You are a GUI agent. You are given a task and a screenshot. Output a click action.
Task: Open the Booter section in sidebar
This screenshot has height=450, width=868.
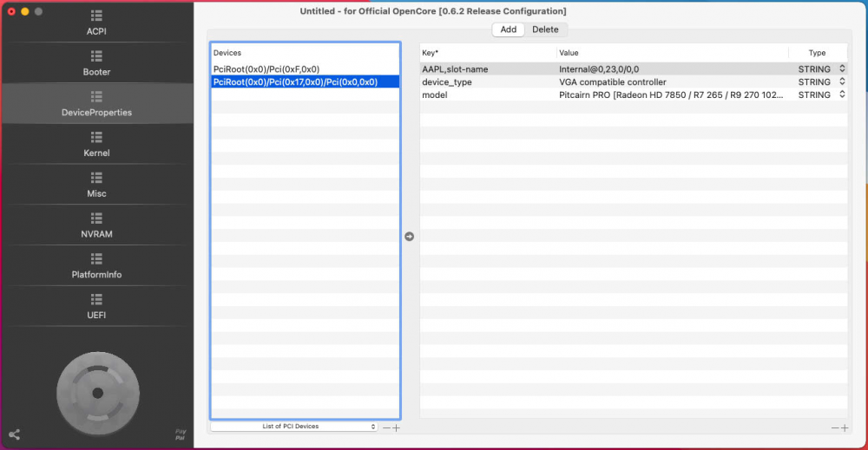click(x=96, y=63)
